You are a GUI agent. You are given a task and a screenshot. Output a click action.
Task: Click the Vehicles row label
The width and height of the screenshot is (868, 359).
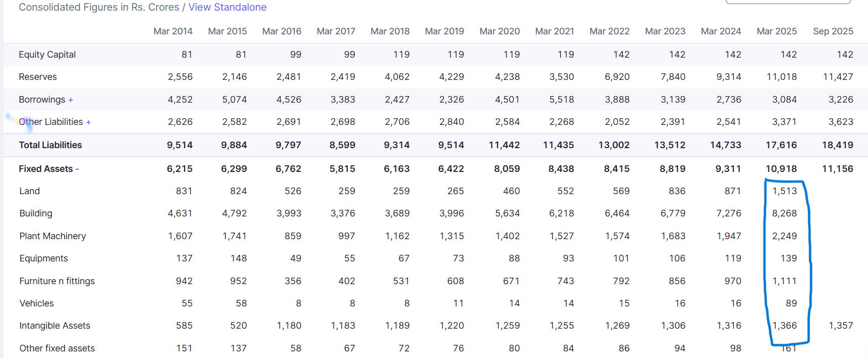36,303
